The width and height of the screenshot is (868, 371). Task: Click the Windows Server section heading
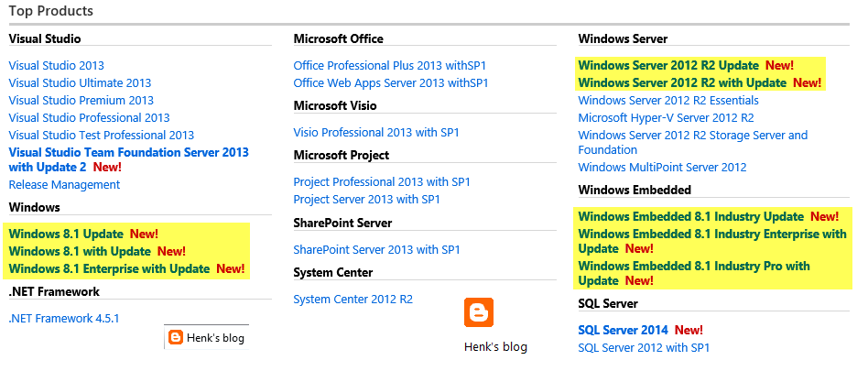click(623, 38)
